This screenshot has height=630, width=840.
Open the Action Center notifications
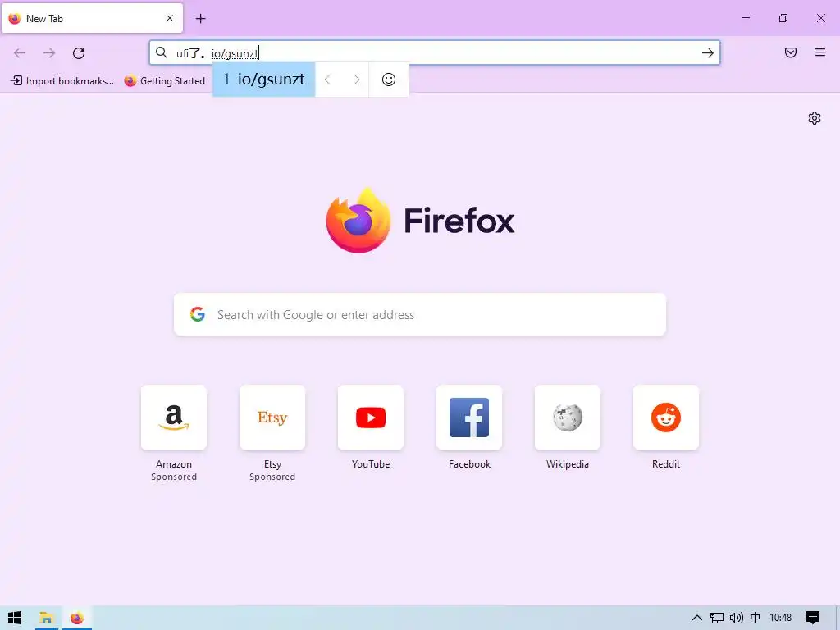[813, 618]
